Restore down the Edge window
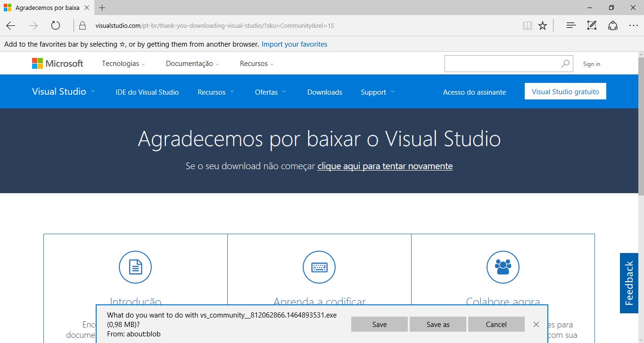The height and width of the screenshot is (343, 644). (x=611, y=8)
